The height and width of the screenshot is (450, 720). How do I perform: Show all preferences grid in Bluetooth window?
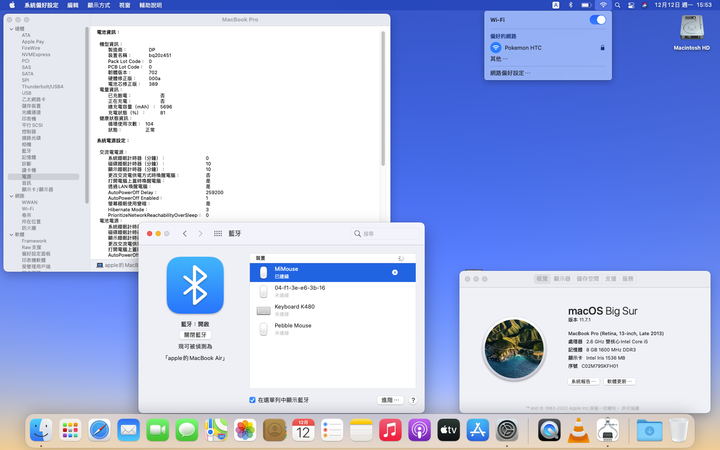pos(218,234)
